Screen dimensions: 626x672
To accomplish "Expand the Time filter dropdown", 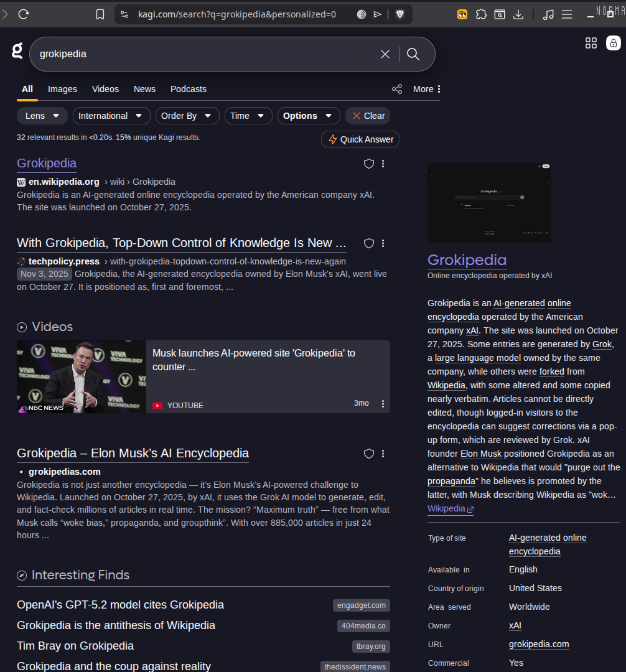I will pos(248,116).
